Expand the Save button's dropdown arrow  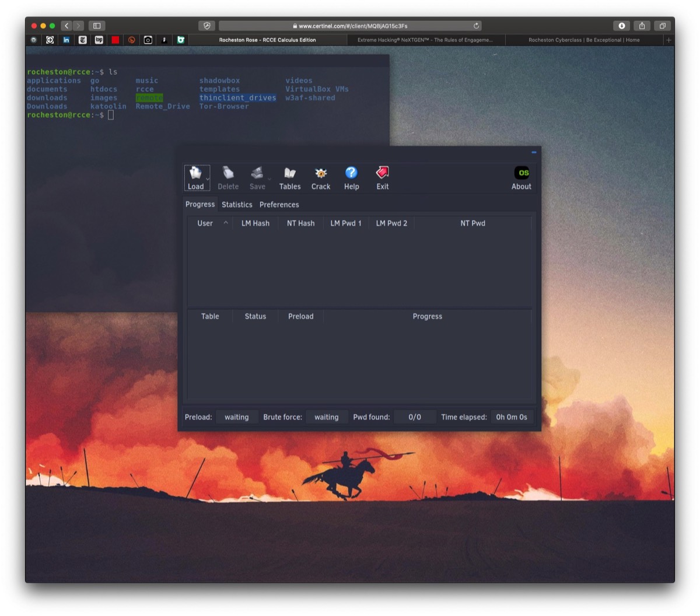[x=269, y=179]
